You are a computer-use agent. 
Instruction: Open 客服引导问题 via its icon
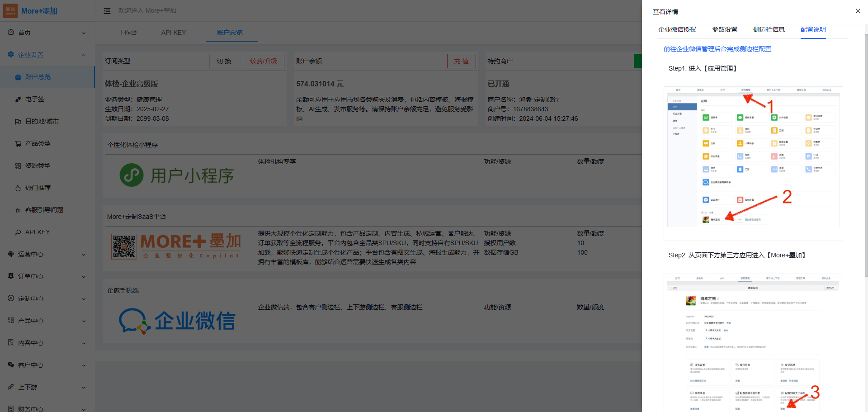pos(18,210)
